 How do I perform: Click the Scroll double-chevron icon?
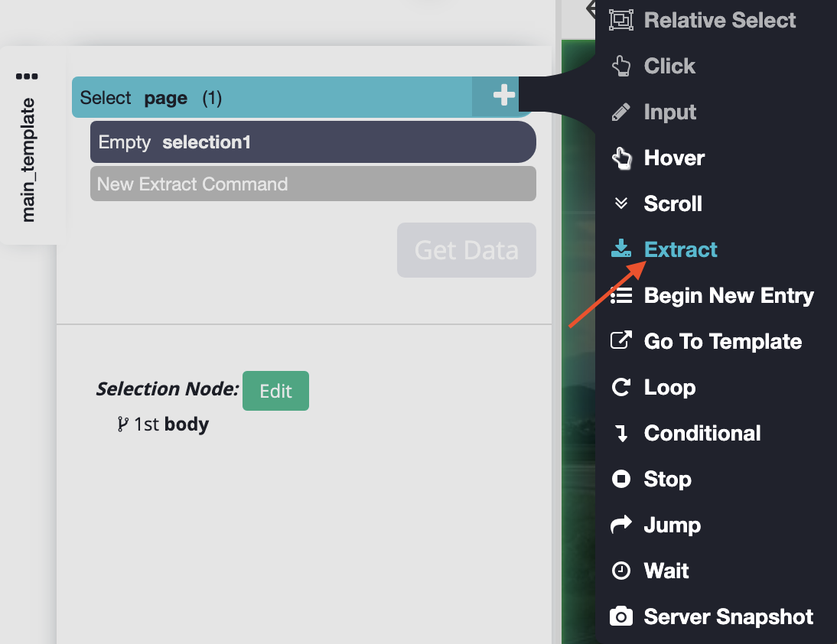point(621,203)
